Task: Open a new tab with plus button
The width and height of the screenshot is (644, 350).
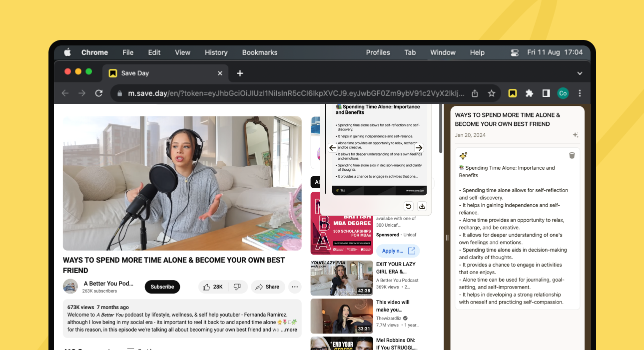Action: [x=240, y=73]
